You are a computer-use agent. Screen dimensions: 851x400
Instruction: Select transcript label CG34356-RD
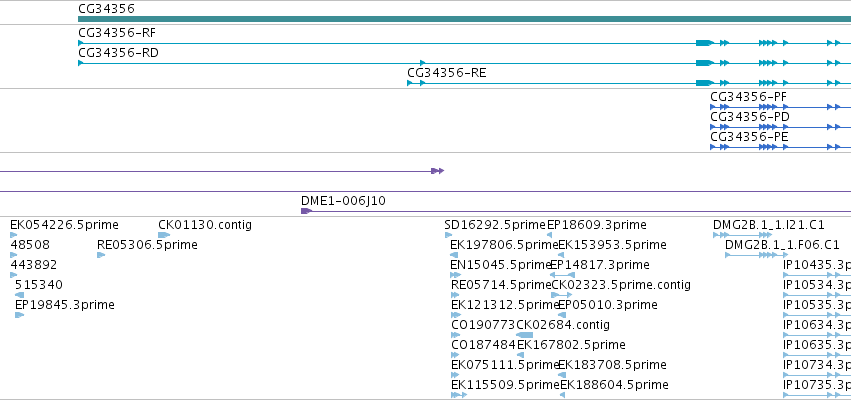pos(118,53)
